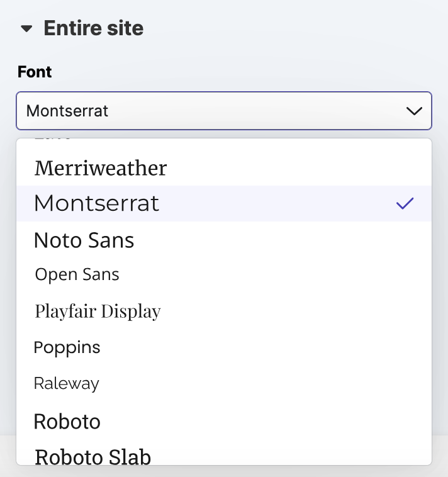Select Poppins from the dropdown list
The width and height of the screenshot is (448, 477).
(67, 347)
